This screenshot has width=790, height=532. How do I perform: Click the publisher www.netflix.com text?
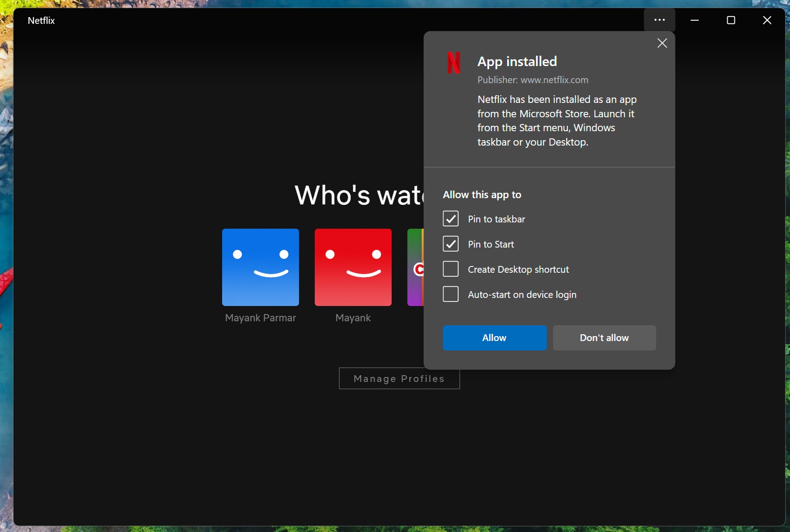pyautogui.click(x=532, y=80)
